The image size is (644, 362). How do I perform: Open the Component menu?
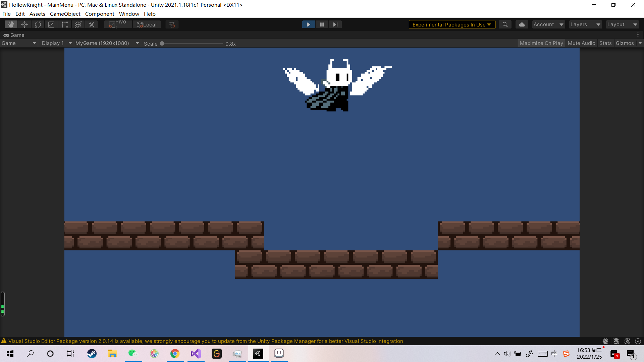point(100,14)
